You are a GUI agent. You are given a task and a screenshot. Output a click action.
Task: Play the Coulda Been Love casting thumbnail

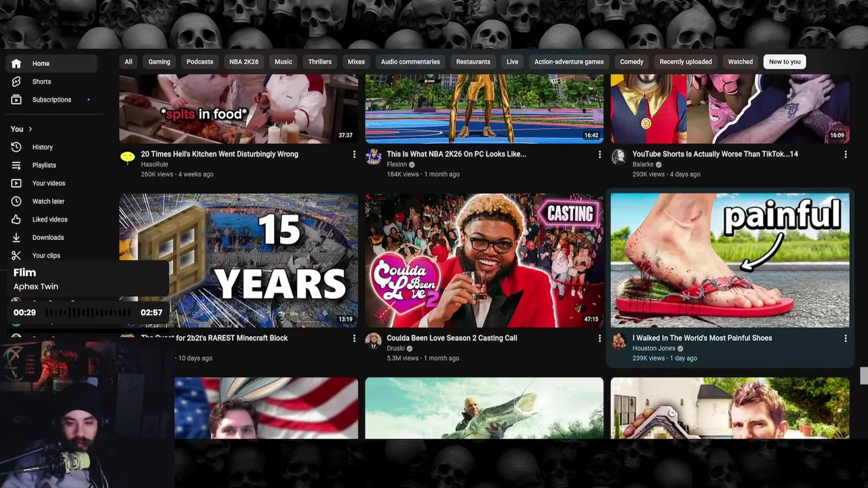(484, 260)
